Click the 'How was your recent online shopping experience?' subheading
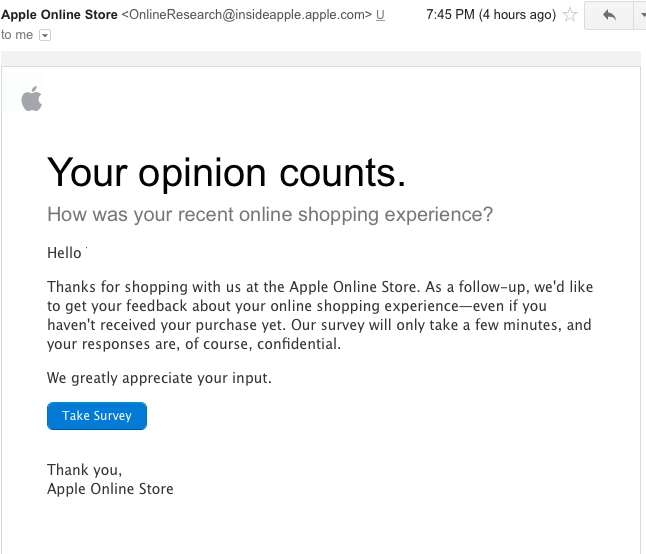This screenshot has width=646, height=554. [x=270, y=215]
